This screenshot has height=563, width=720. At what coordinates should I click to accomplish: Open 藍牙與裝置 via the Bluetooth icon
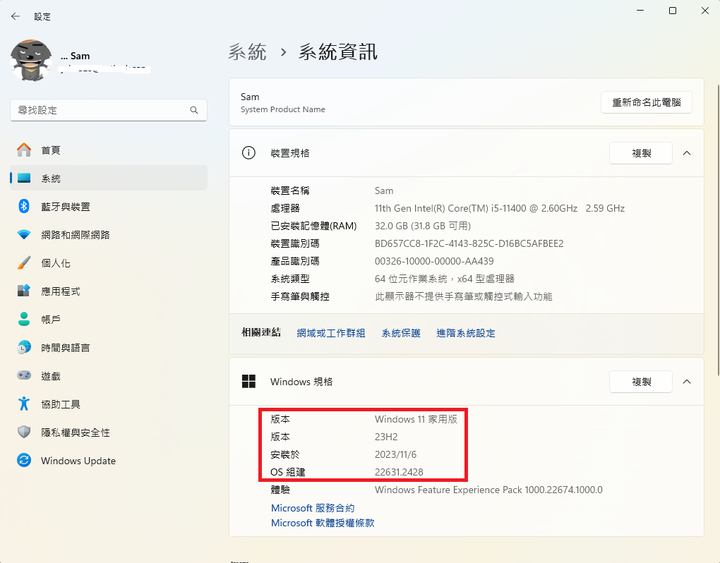24,206
